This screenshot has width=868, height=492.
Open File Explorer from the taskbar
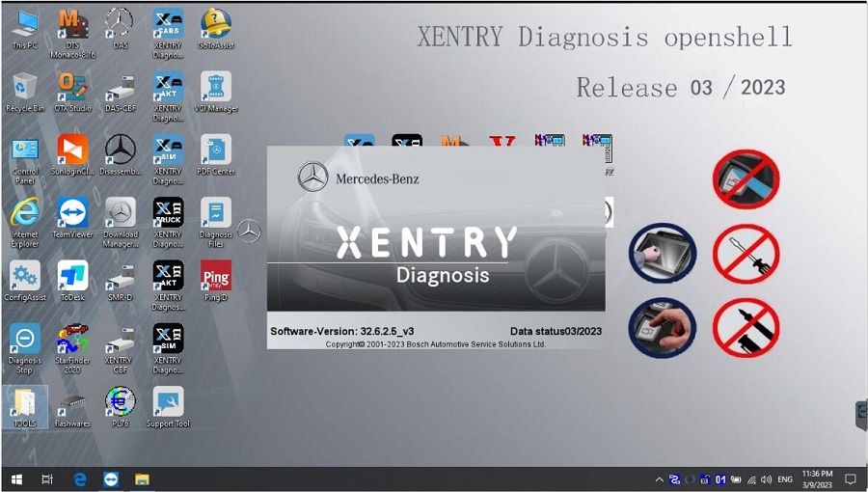(143, 479)
